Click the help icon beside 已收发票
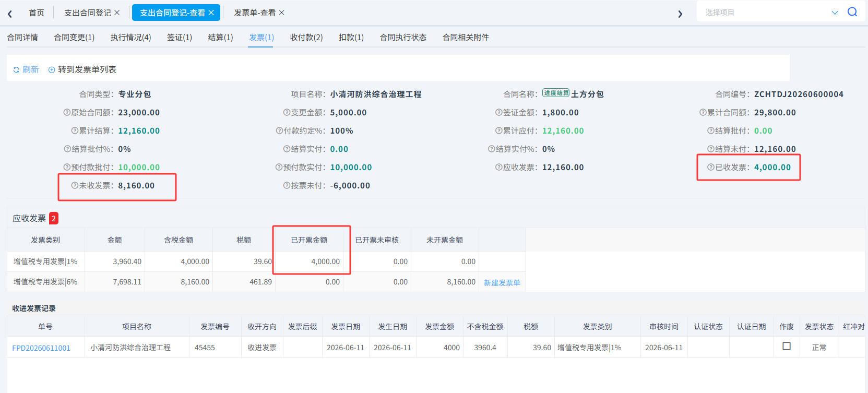This screenshot has width=868, height=393. [x=711, y=167]
